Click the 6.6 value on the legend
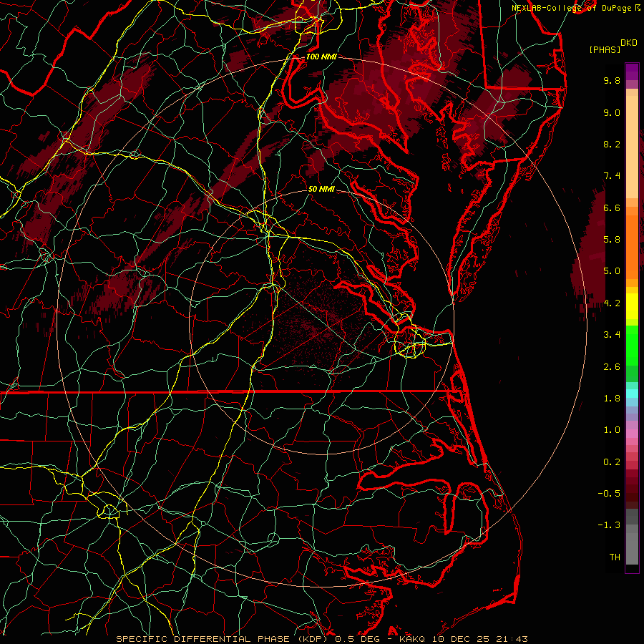 pyautogui.click(x=612, y=208)
